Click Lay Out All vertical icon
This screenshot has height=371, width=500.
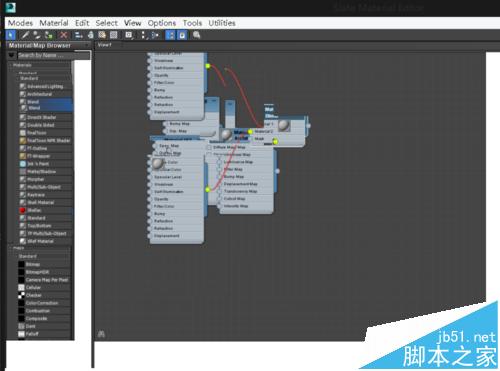[143, 35]
